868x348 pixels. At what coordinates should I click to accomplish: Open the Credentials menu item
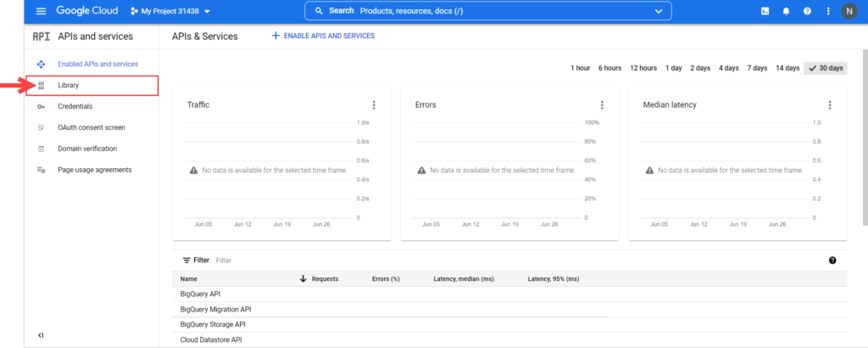[x=75, y=106]
